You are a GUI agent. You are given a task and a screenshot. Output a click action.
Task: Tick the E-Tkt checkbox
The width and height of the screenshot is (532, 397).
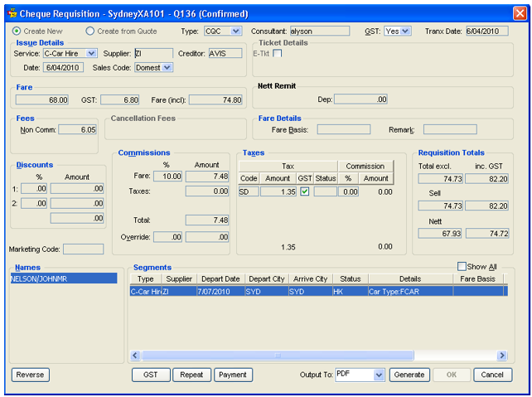tap(278, 54)
